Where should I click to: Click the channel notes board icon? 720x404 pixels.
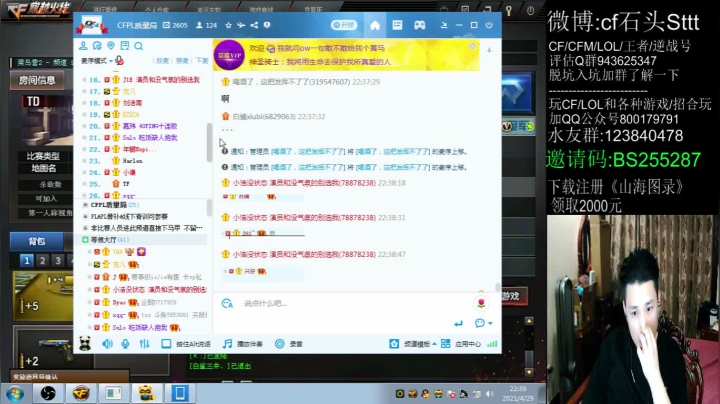click(x=124, y=46)
